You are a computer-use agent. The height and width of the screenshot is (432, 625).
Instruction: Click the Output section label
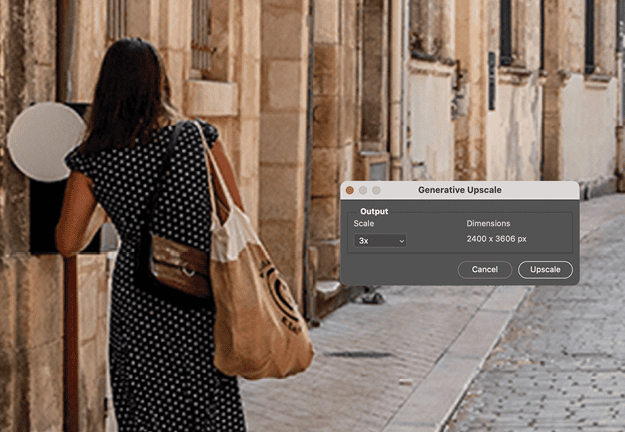coord(374,211)
